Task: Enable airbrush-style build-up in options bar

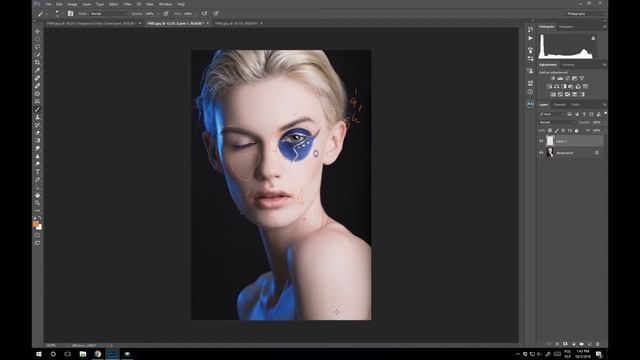Action: click(x=204, y=13)
